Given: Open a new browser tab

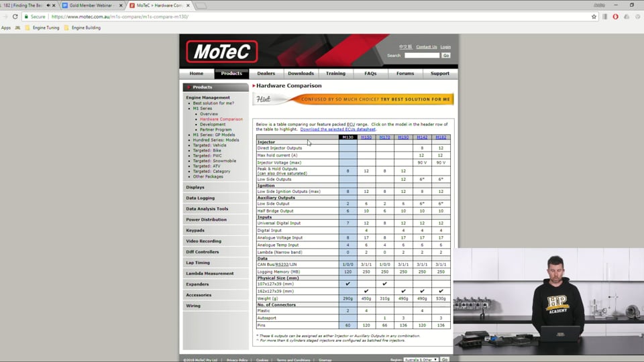Looking at the screenshot, I should (201, 5).
